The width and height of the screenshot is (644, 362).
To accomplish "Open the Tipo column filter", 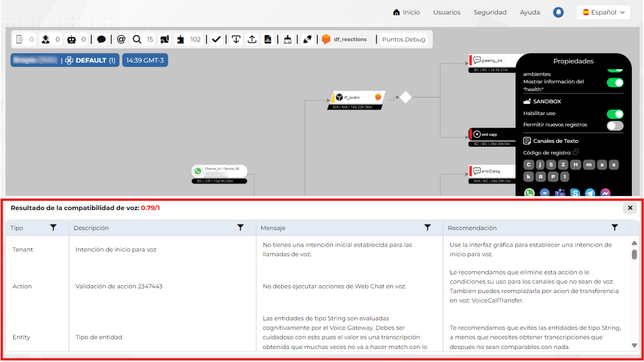I will point(53,227).
